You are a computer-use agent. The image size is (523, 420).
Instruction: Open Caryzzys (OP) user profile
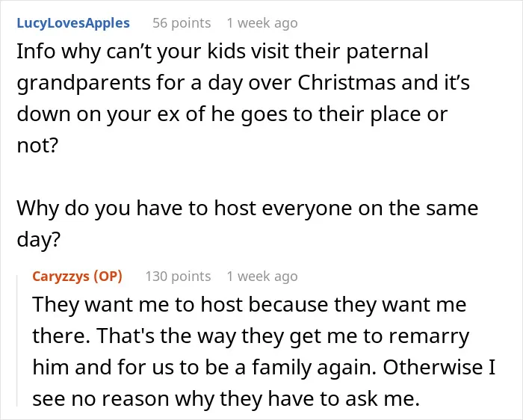coord(78,277)
